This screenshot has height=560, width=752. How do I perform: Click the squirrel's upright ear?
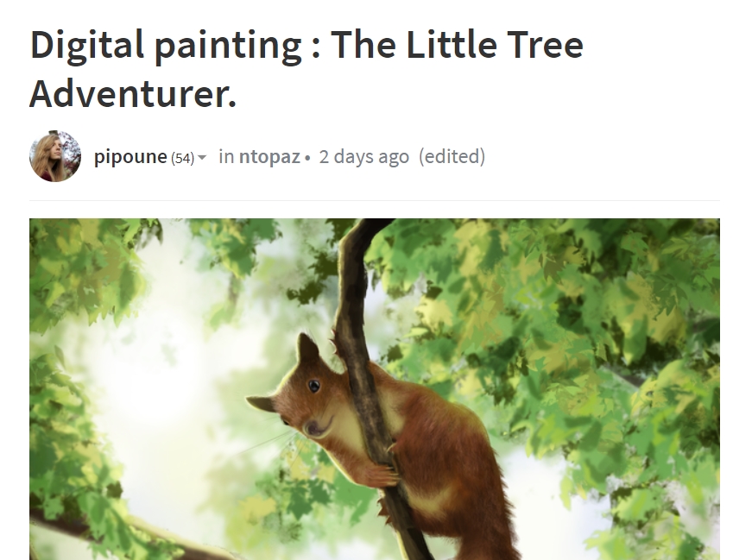coord(308,349)
